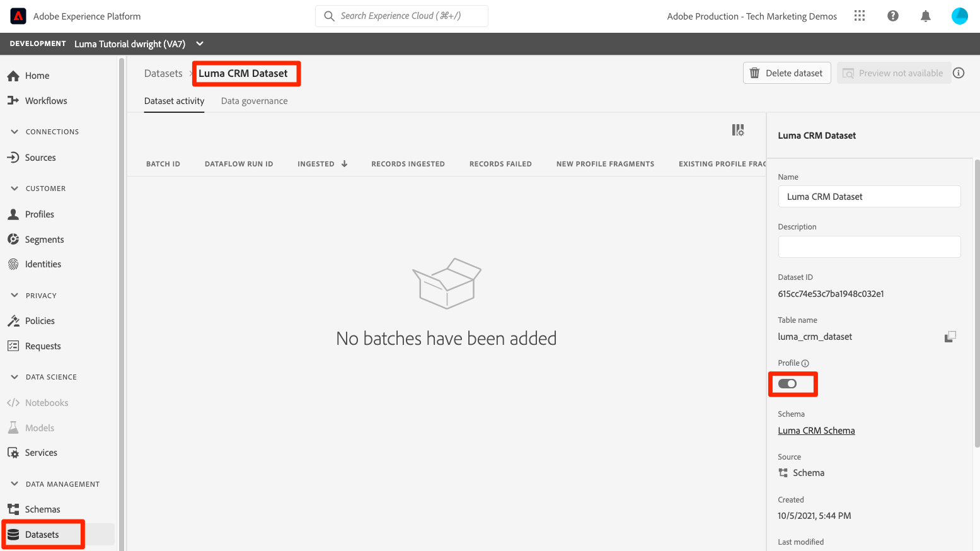Click the Policies icon

(13, 321)
